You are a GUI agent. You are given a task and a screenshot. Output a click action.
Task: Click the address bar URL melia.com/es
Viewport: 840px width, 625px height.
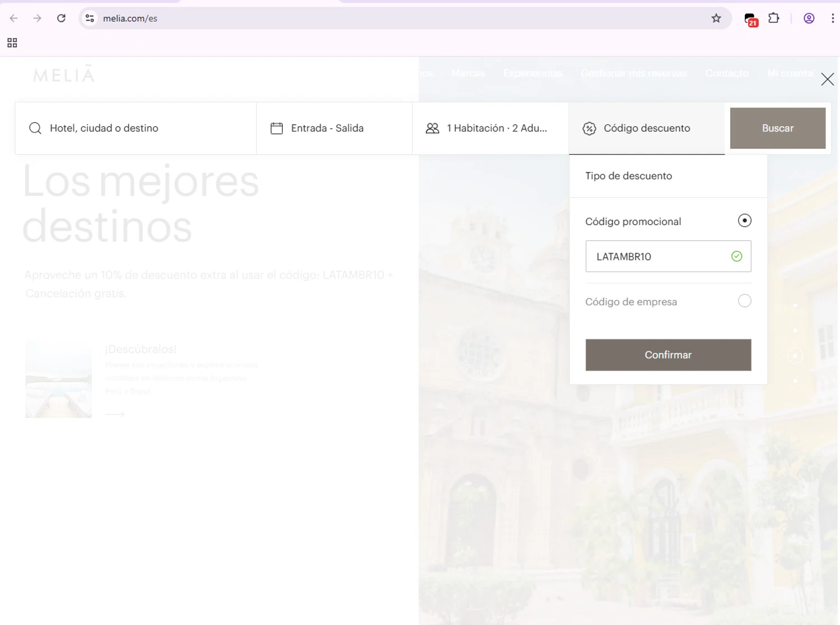(x=130, y=18)
